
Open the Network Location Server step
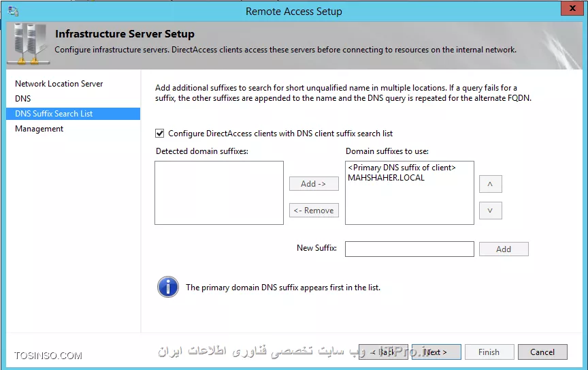coord(59,84)
